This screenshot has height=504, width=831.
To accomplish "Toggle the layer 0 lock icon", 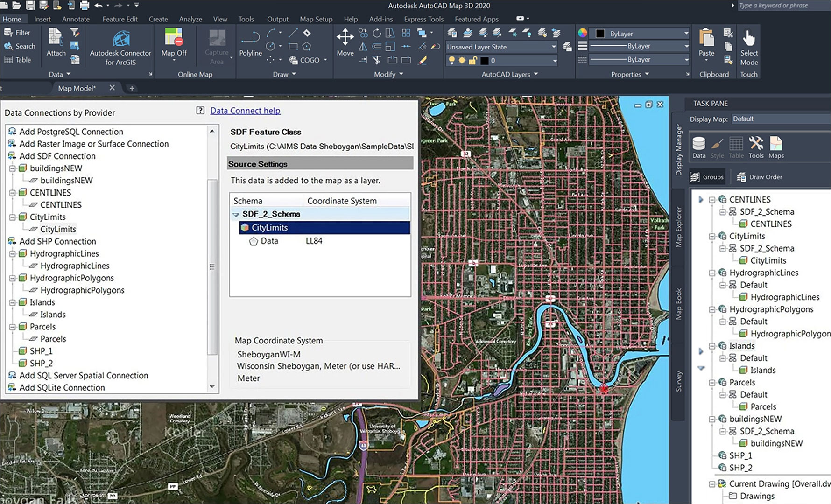I will [472, 60].
